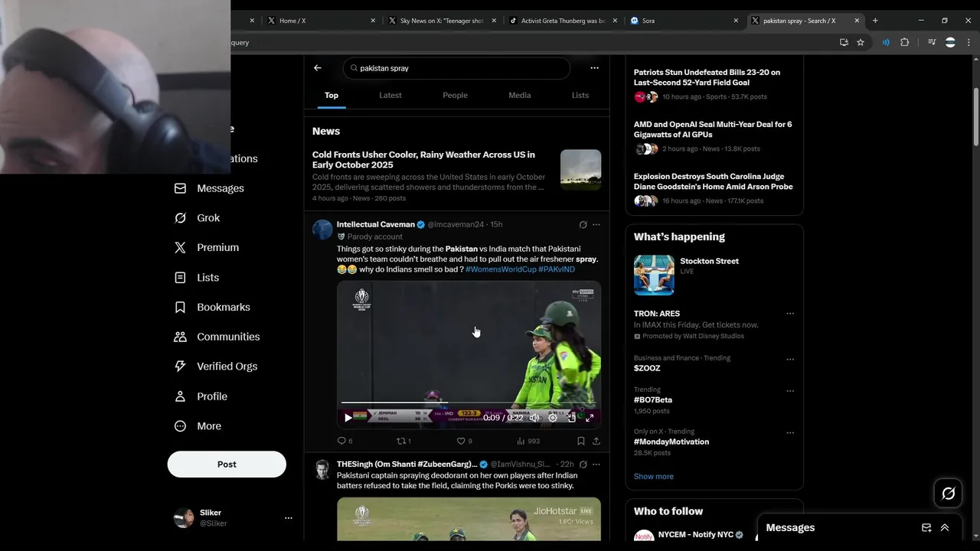Play the cricket match video

[348, 418]
